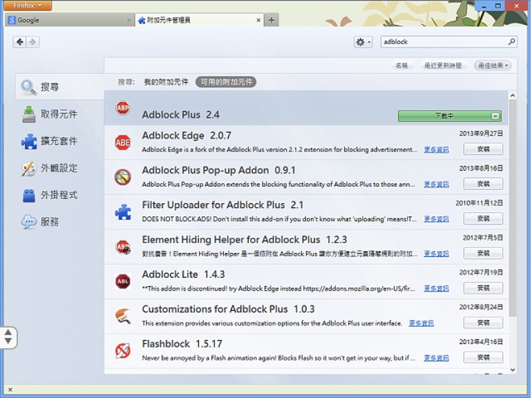Sort results by 名稱
532x398 pixels.
(401, 66)
